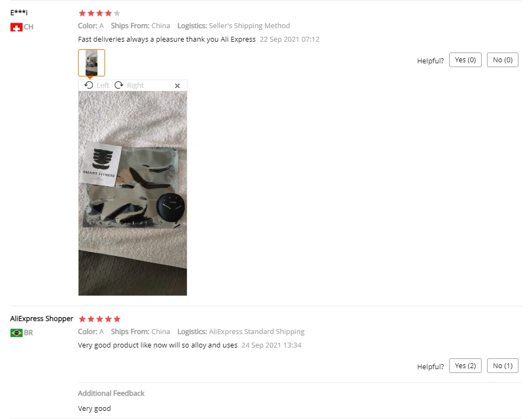Click the four-star rating on E***i's review

click(99, 13)
